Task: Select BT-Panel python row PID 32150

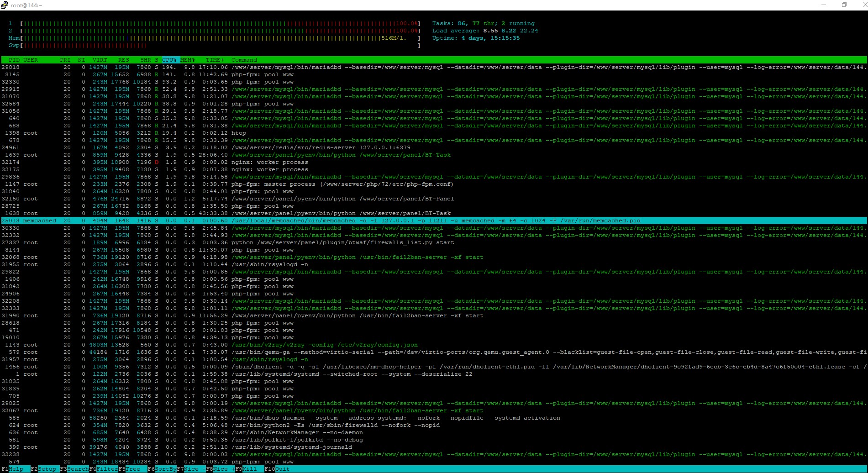Action: (434, 199)
